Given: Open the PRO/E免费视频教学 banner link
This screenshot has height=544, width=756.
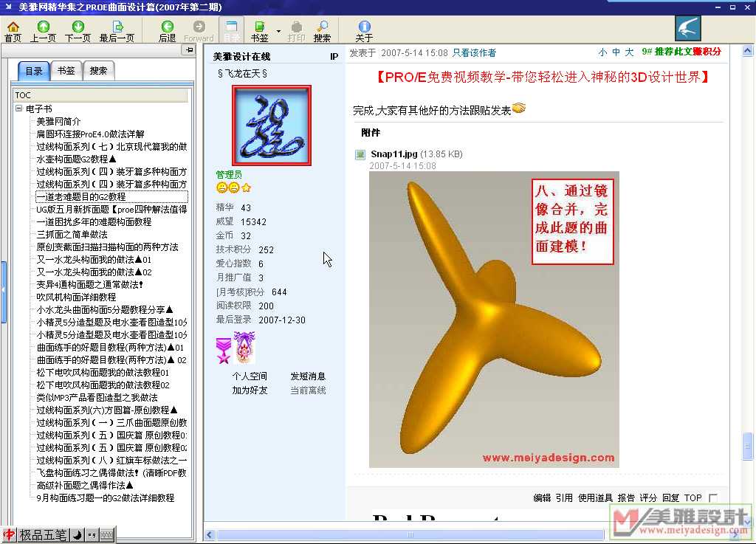Looking at the screenshot, I should point(542,77).
